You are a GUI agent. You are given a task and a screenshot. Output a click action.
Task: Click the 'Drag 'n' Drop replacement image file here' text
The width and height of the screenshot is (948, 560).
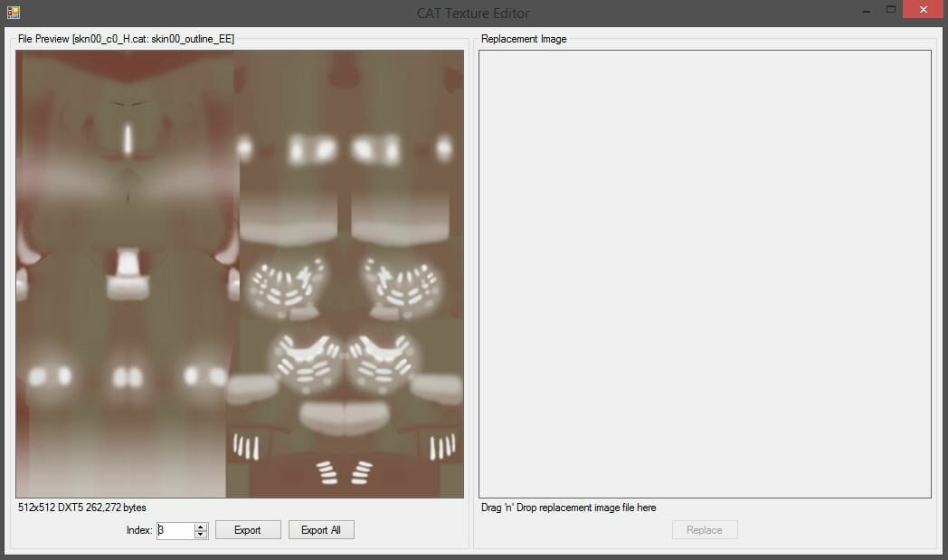pyautogui.click(x=568, y=508)
